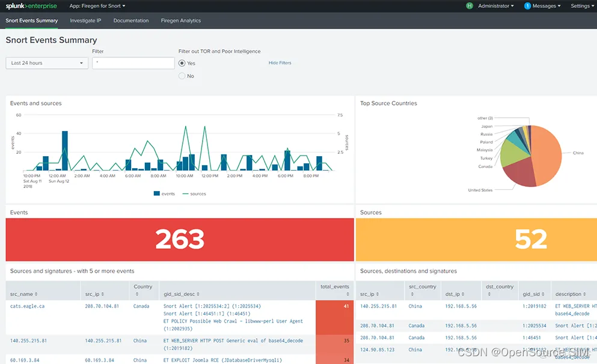Click the Splunk enterprise logo
Viewport: 597px width, 364px height.
(31, 5)
